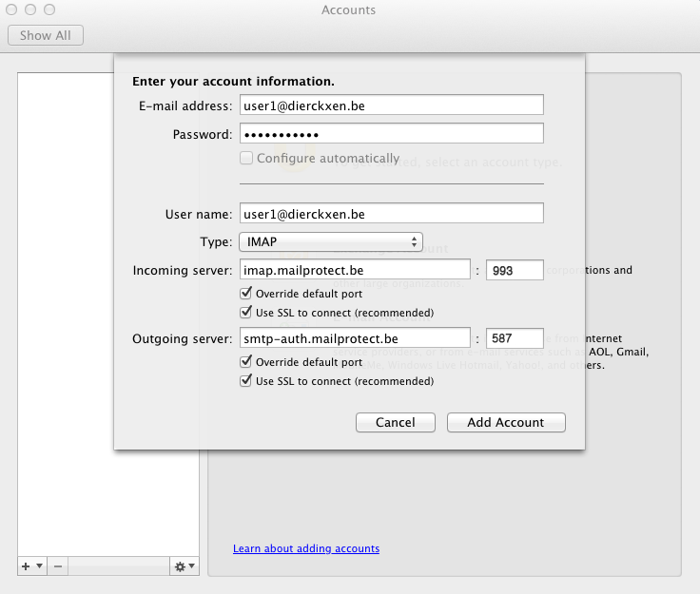Viewport: 700px width, 594px height.
Task: Cancel the account setup dialog
Action: (395, 422)
